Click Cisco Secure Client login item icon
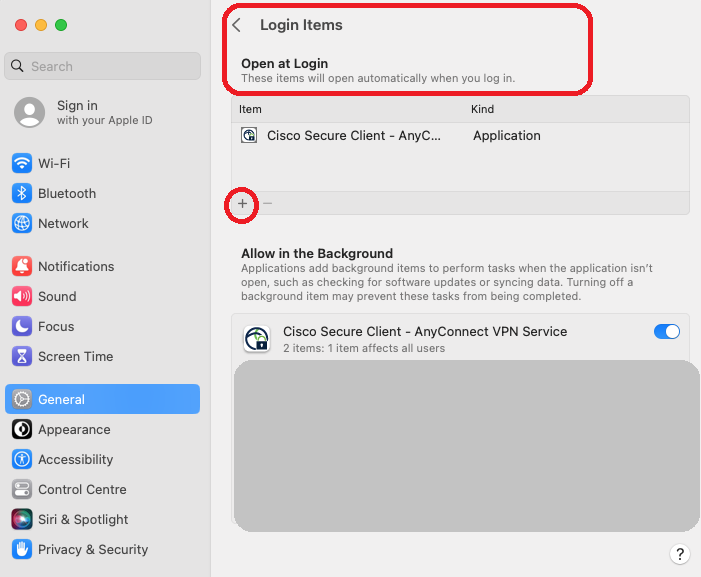 coord(249,135)
